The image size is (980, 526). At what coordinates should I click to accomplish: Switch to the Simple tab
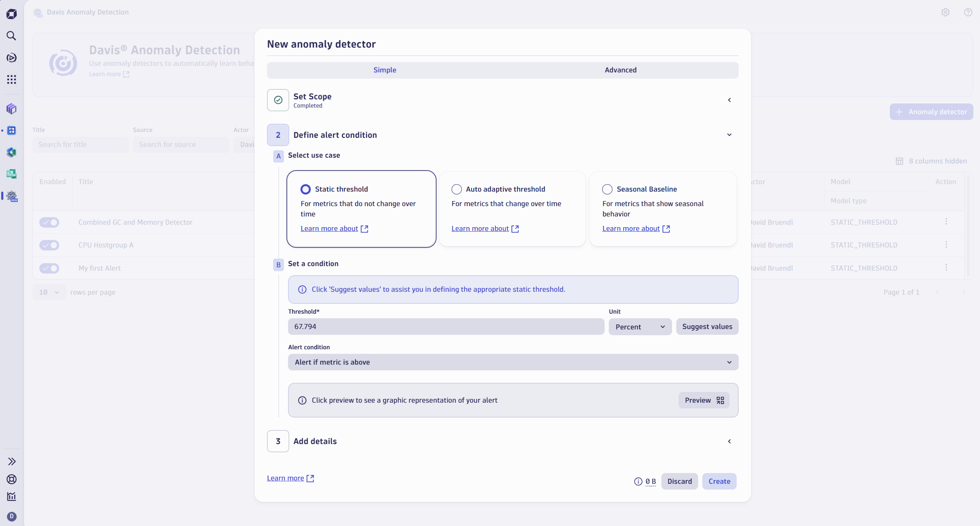pos(384,70)
